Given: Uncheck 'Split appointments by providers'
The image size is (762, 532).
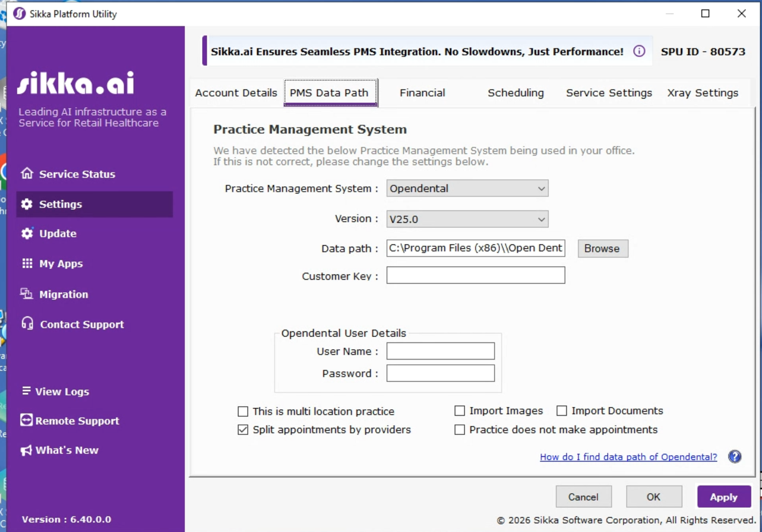Looking at the screenshot, I should click(x=243, y=430).
